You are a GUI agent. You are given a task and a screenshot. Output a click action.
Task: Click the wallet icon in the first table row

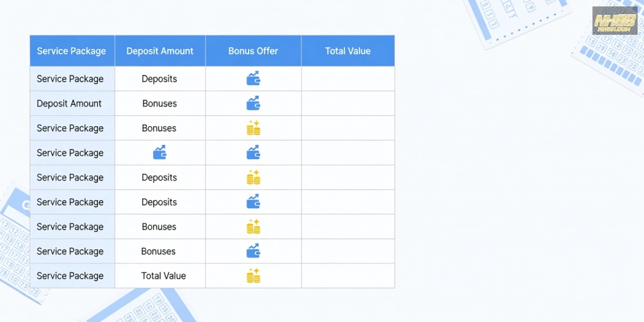[x=253, y=79]
